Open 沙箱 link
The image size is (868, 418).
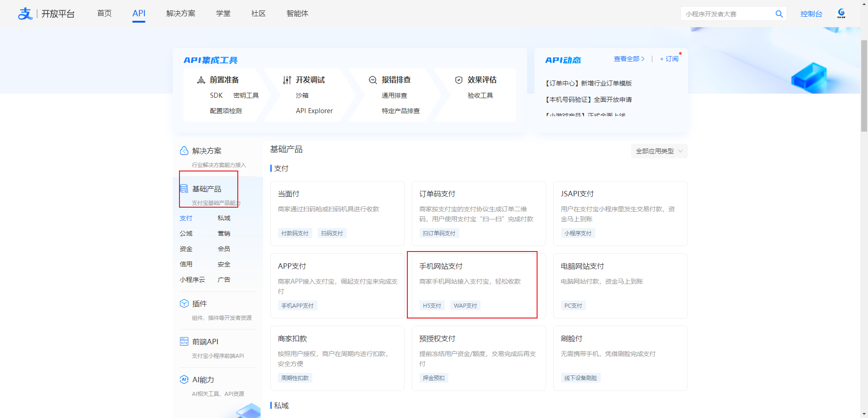tap(302, 95)
